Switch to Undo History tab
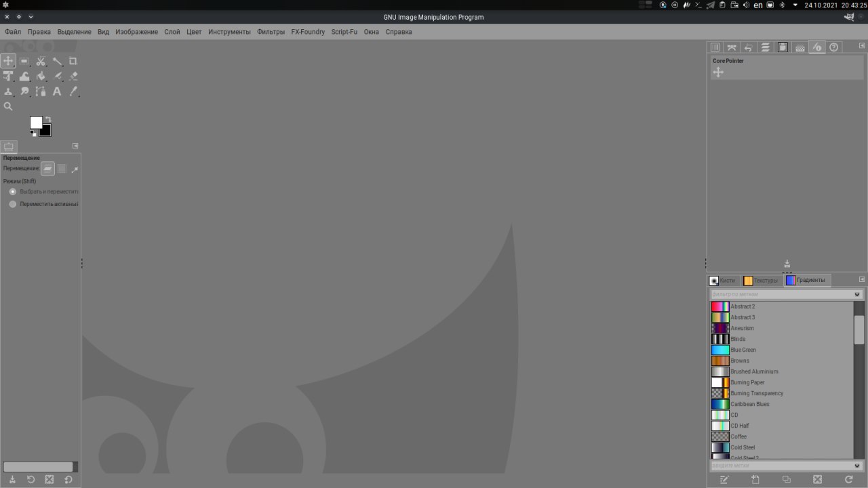Screen dimensions: 868x488 point(749,47)
